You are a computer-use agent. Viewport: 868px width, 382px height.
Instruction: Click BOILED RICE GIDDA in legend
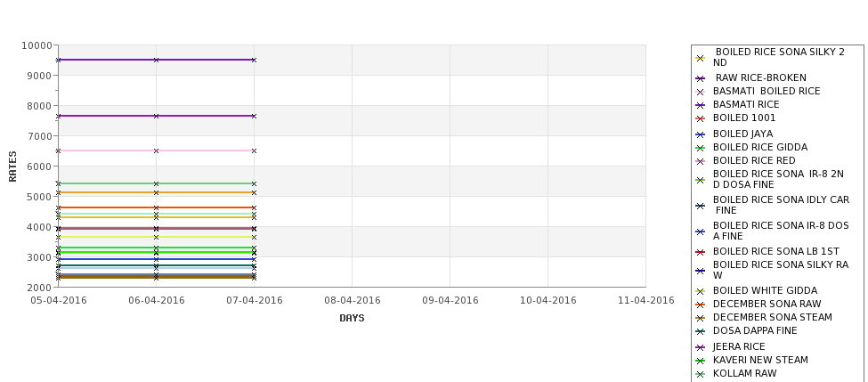pyautogui.click(x=760, y=147)
